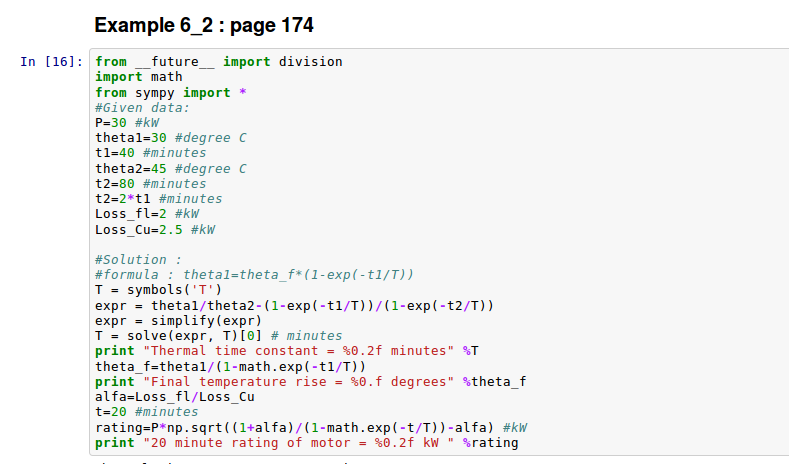Click the 'alfa=Loss_fl/Loss_Cu' line

tap(174, 397)
